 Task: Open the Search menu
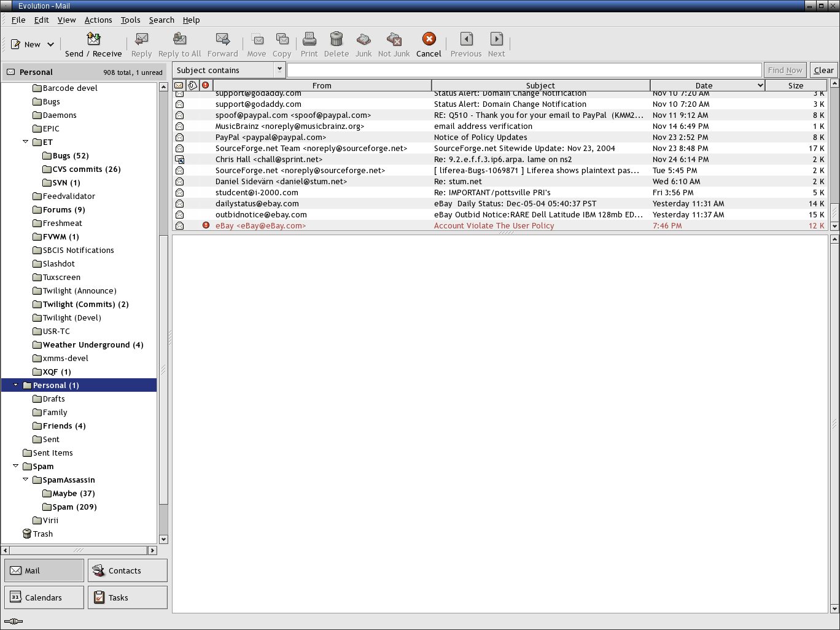(x=161, y=20)
